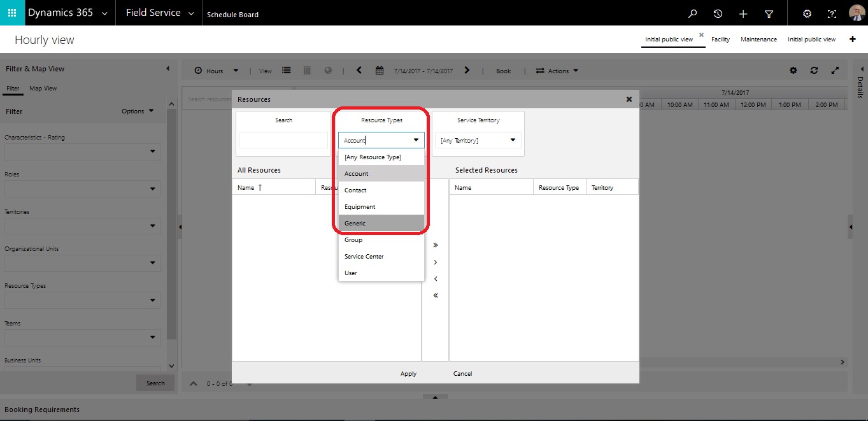
Task: Select User resource type option
Action: (x=381, y=273)
